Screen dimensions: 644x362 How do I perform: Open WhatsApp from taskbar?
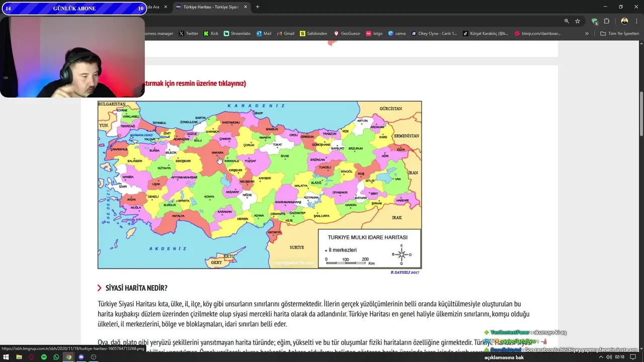click(x=56, y=357)
